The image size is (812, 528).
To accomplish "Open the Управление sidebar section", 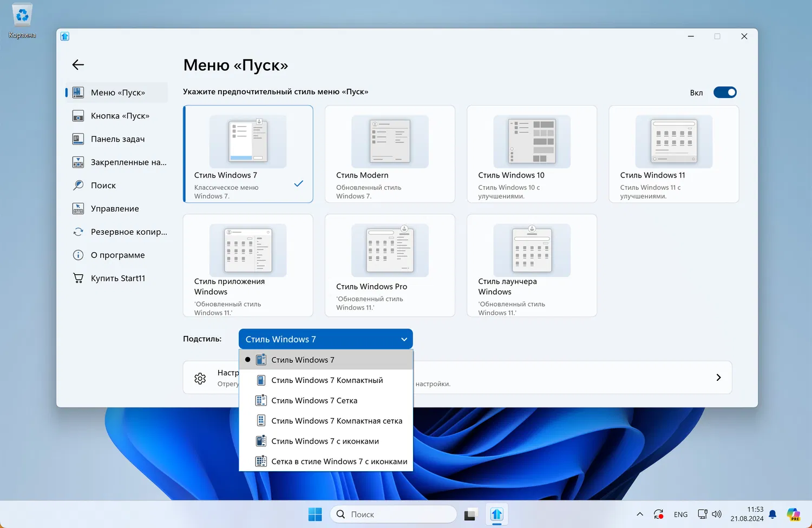I will (117, 209).
